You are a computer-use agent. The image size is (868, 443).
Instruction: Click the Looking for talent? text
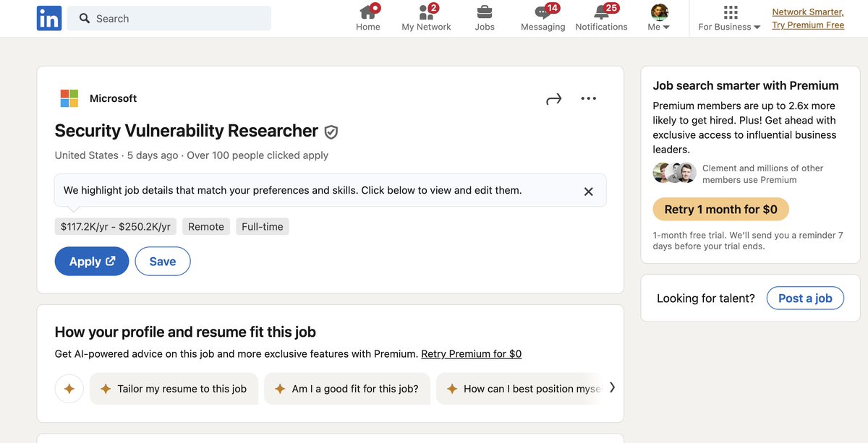coord(706,298)
